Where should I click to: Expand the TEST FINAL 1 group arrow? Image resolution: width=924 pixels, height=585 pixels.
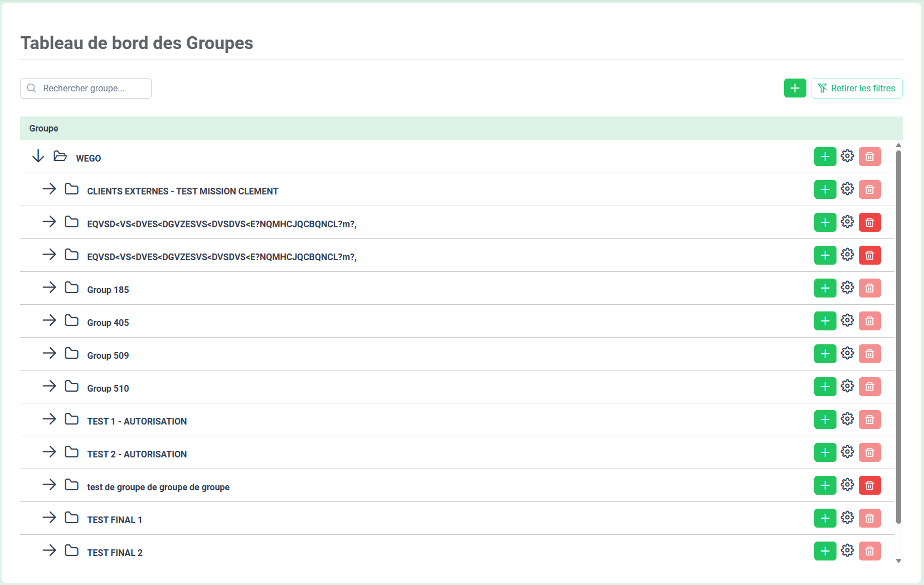pos(50,518)
